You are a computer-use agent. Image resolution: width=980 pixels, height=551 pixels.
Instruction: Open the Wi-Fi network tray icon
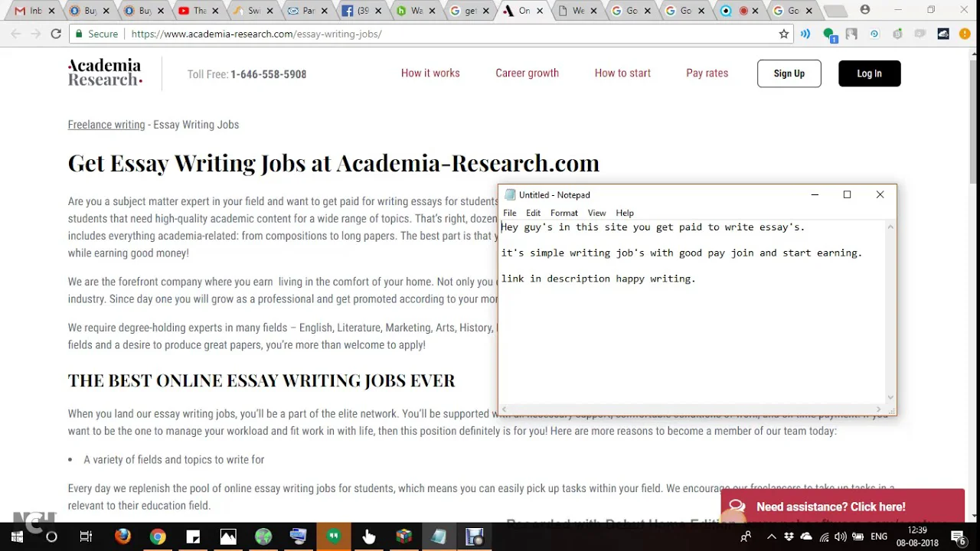pos(823,537)
